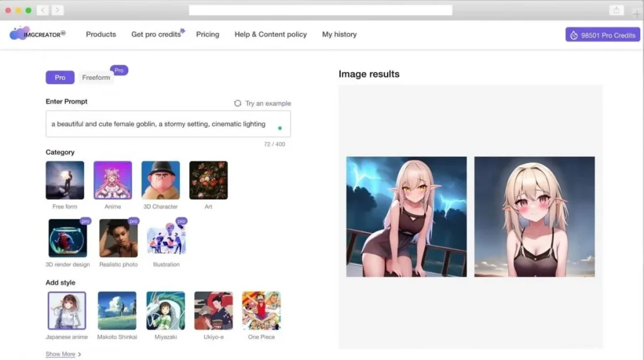Go forward with browser forward arrow
The image size is (644, 360).
click(57, 10)
